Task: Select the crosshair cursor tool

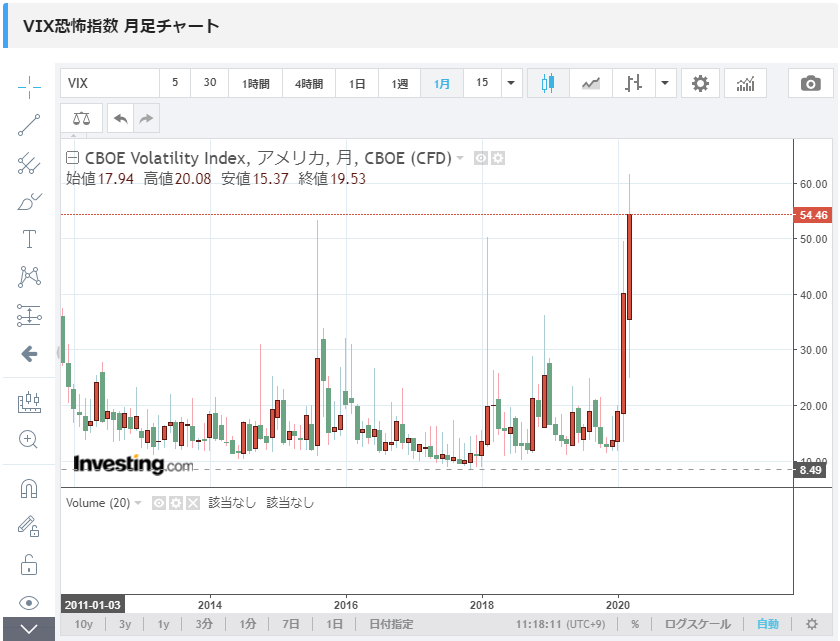Action: pos(29,87)
